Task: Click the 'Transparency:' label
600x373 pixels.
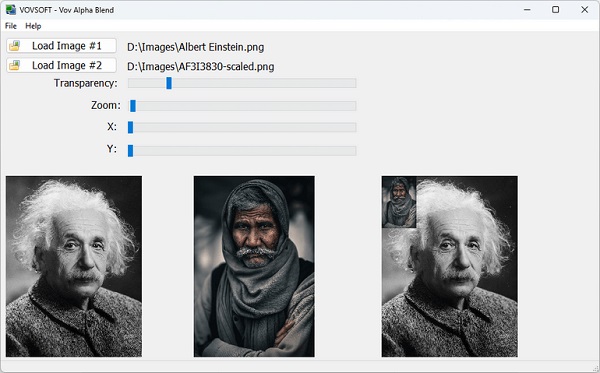Action: [86, 83]
